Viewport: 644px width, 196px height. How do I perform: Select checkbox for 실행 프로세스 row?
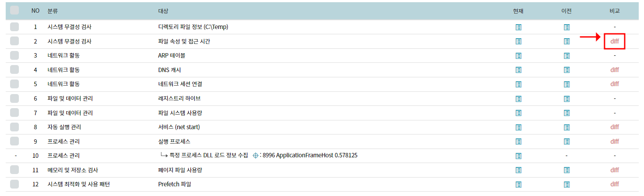pos(14,142)
